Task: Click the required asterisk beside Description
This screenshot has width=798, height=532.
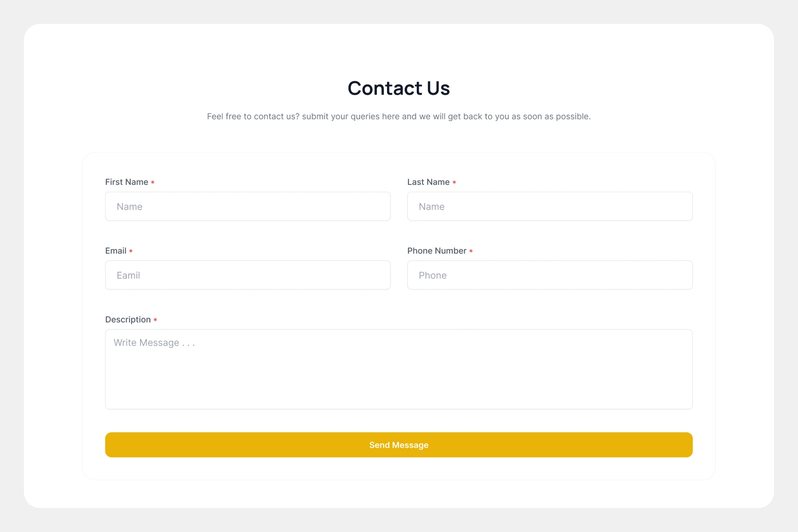Action: pos(155,320)
